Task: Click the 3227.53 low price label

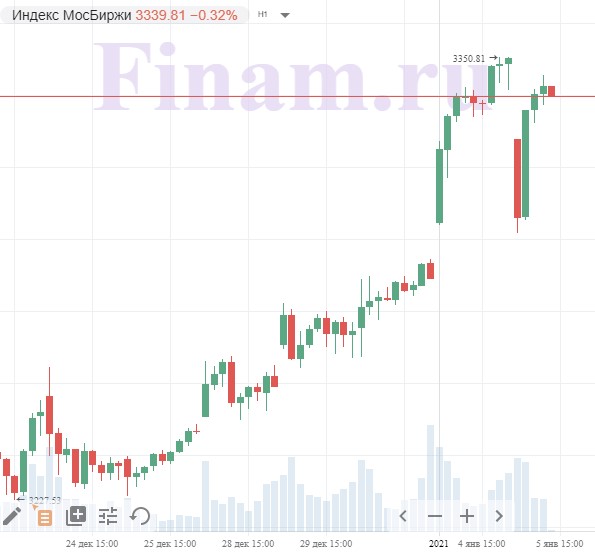Action: tap(45, 500)
